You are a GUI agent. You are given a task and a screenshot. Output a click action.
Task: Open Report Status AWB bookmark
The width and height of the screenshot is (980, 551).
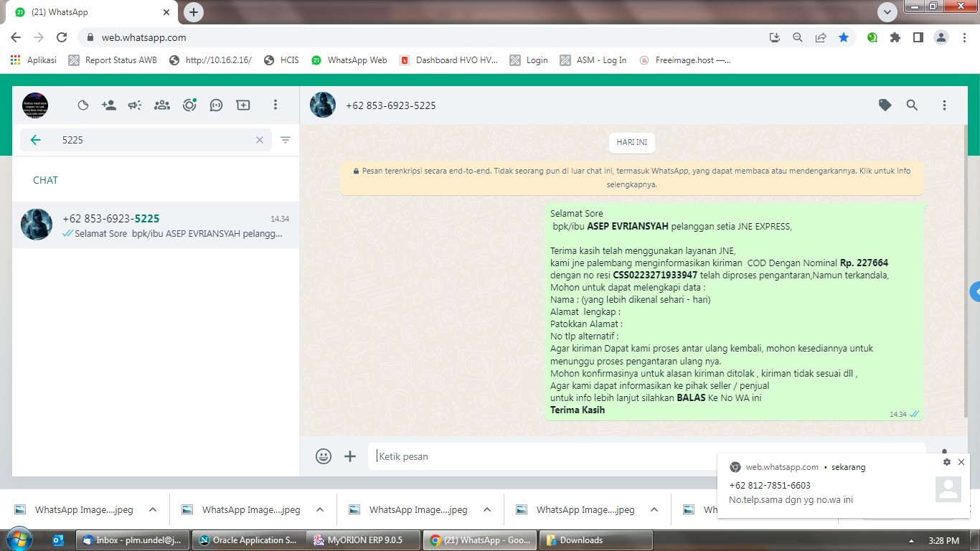point(113,60)
